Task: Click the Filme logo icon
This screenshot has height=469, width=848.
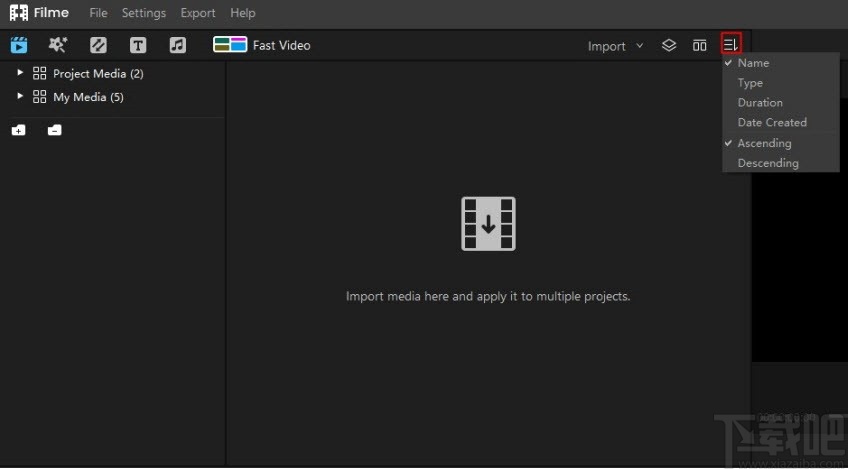Action: [19, 12]
